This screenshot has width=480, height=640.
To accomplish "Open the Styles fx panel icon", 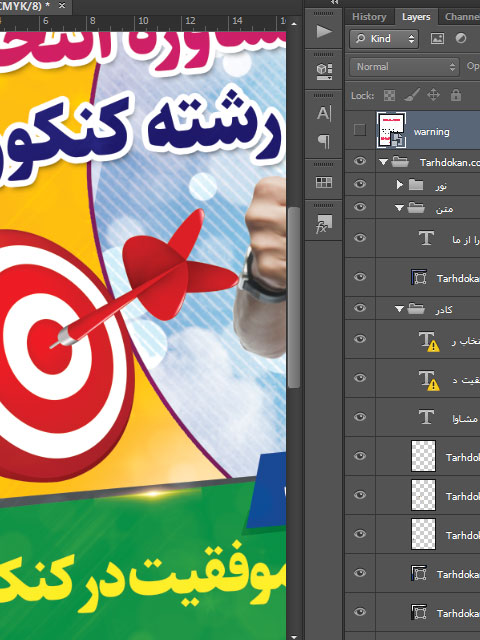I will pyautogui.click(x=324, y=224).
